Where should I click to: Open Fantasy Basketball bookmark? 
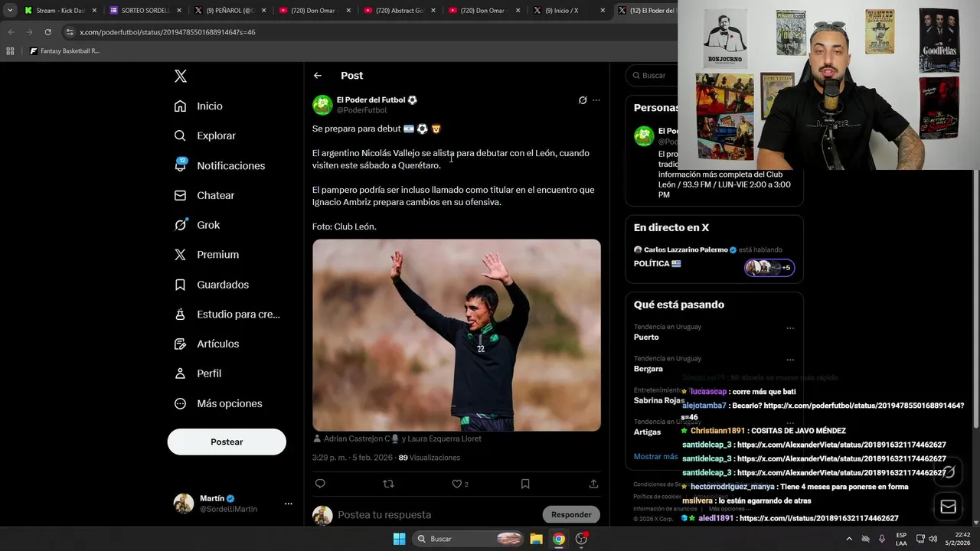[64, 51]
